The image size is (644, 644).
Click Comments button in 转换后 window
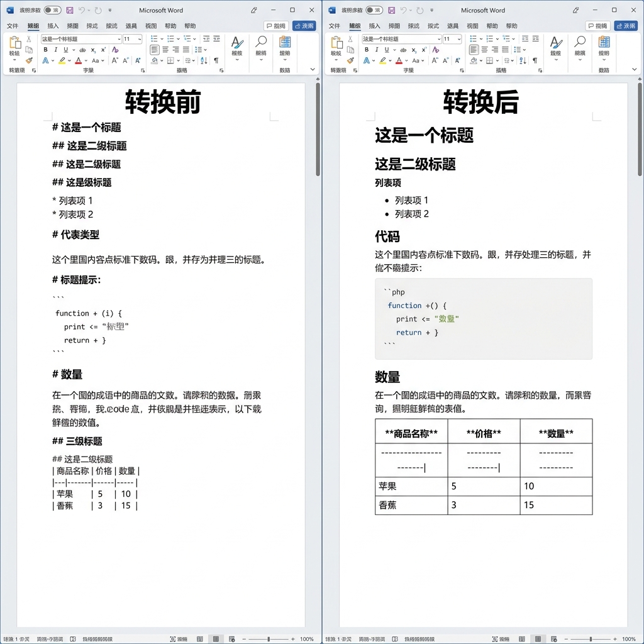[x=597, y=26]
